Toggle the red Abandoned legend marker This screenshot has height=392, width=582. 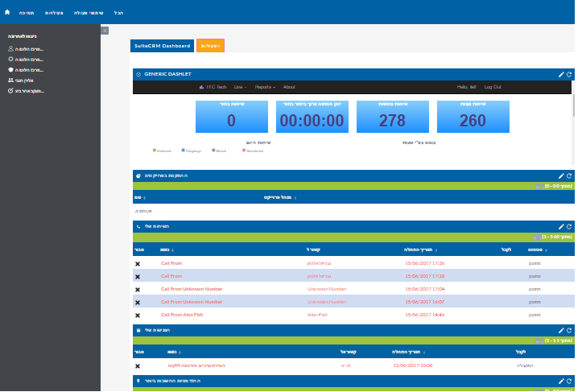[x=243, y=150]
